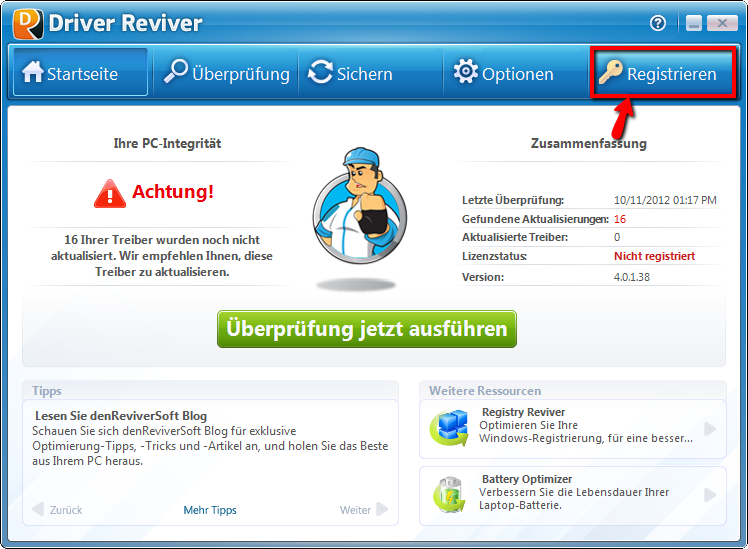The image size is (748, 549).
Task: Click the Battery Optimizer battery icon
Action: (449, 495)
